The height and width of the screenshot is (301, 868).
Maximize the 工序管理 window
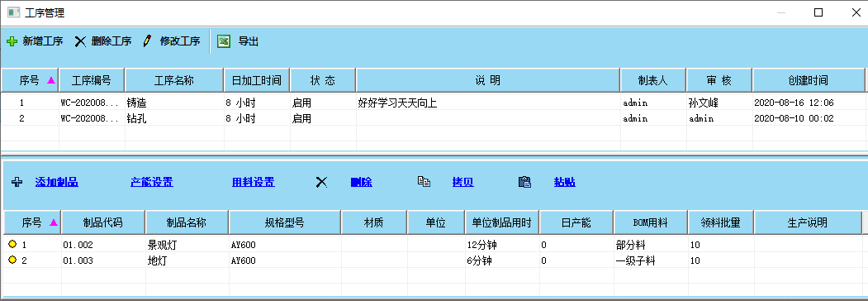(818, 12)
